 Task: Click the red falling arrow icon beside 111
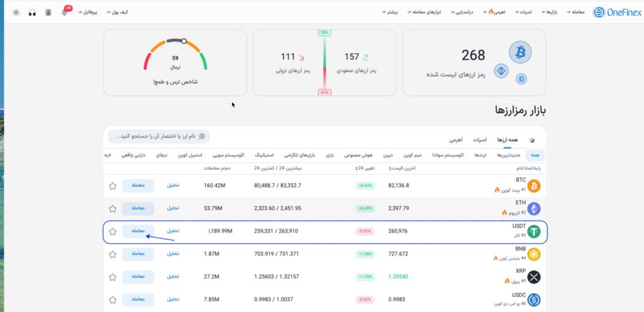pyautogui.click(x=301, y=57)
